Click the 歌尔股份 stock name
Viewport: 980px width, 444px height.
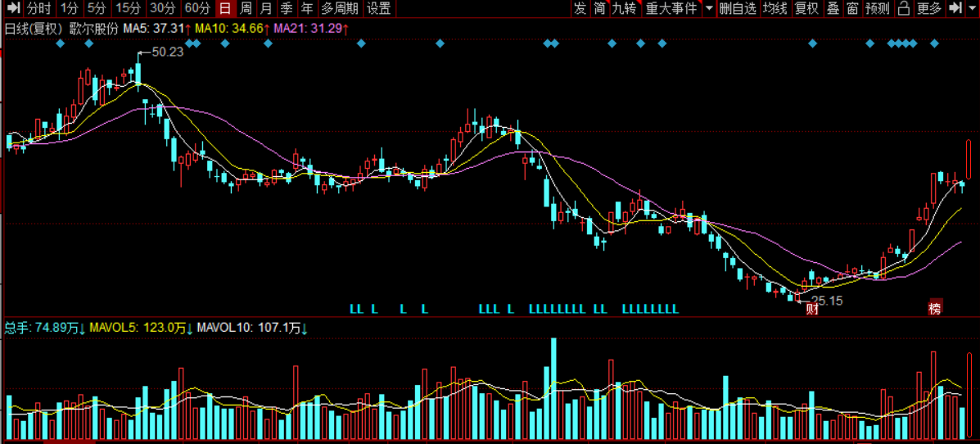click(93, 28)
